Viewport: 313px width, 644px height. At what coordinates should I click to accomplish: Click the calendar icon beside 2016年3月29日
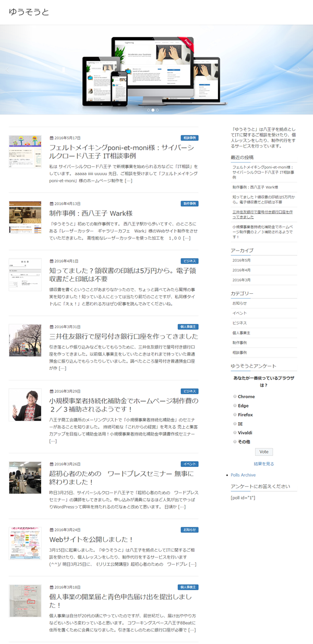(51, 391)
